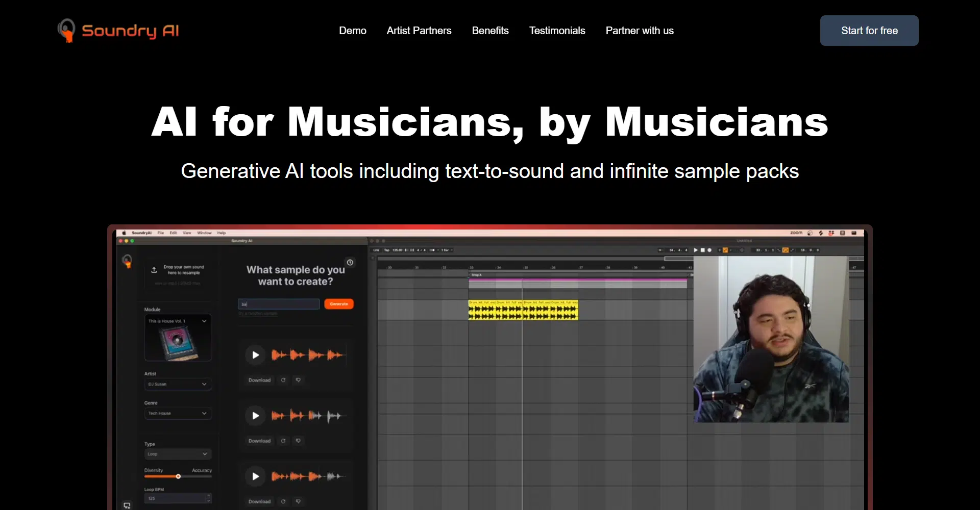Open the Genre dropdown set to Tech House
980x510 pixels.
pos(177,413)
